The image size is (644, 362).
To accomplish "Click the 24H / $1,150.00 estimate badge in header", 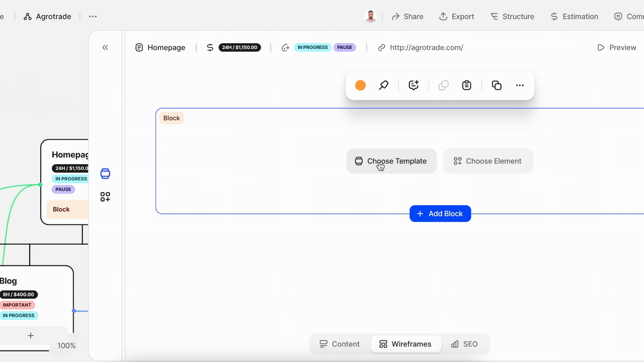I will pyautogui.click(x=239, y=47).
